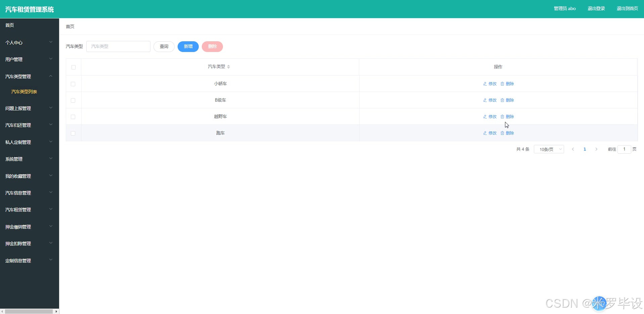
Task: Click the trash icon for B级车 row
Action: pyautogui.click(x=502, y=100)
